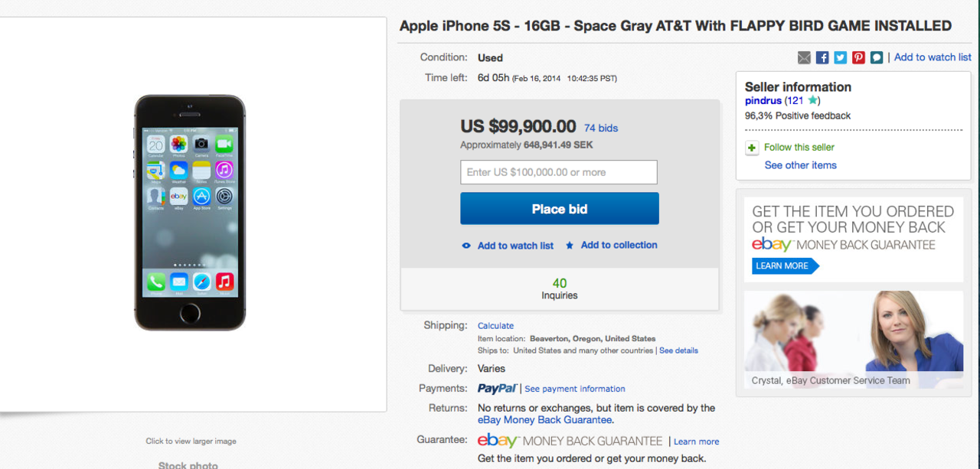Click the green plus follow seller icon
Image resolution: width=980 pixels, height=469 pixels.
[752, 148]
